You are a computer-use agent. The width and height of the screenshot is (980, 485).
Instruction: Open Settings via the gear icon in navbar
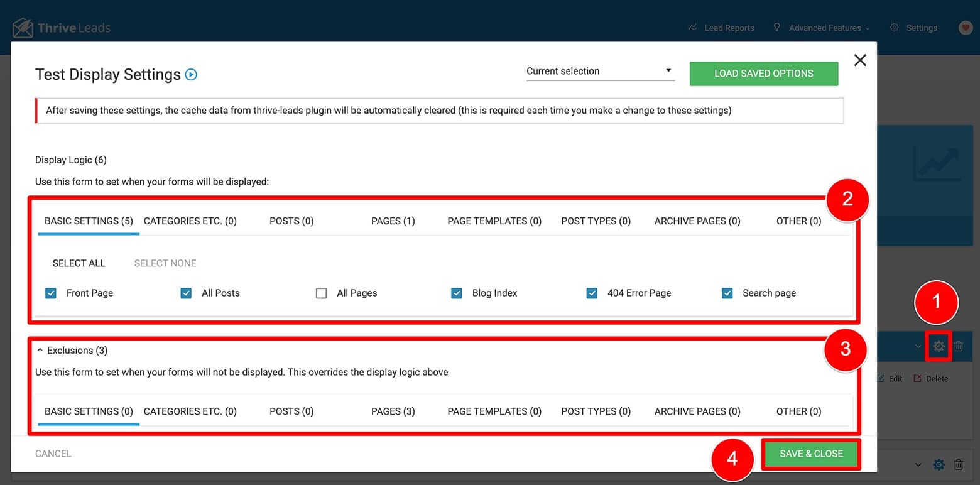(893, 28)
